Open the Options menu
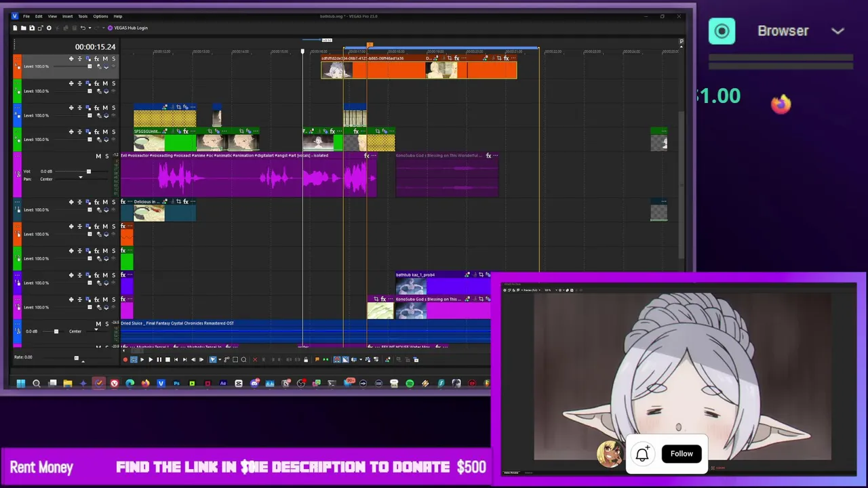This screenshot has width=868, height=488. pyautogui.click(x=100, y=16)
